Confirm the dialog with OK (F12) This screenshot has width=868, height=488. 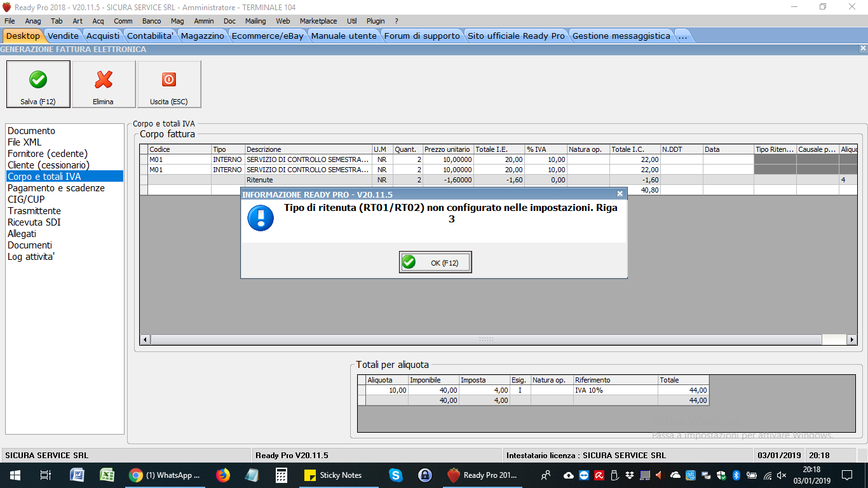[x=435, y=262]
